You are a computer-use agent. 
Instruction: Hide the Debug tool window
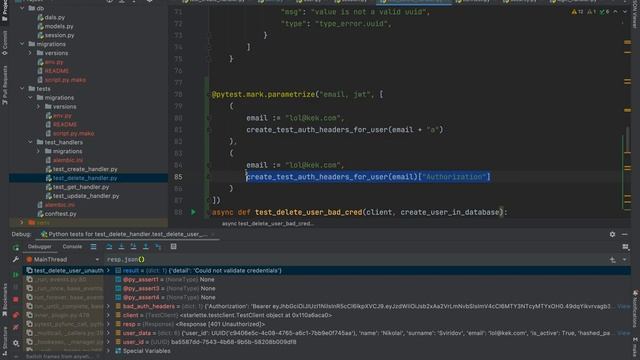[x=624, y=234]
